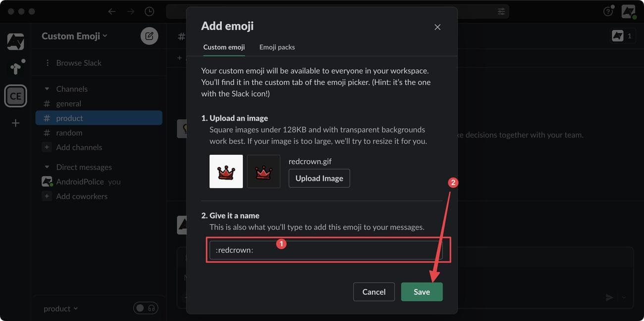Toggle the huddle switch beside product

click(141, 308)
